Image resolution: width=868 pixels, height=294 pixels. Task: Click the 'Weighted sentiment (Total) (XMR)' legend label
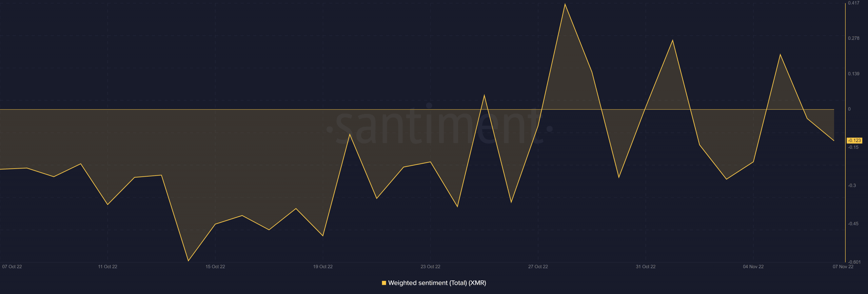[437, 283]
